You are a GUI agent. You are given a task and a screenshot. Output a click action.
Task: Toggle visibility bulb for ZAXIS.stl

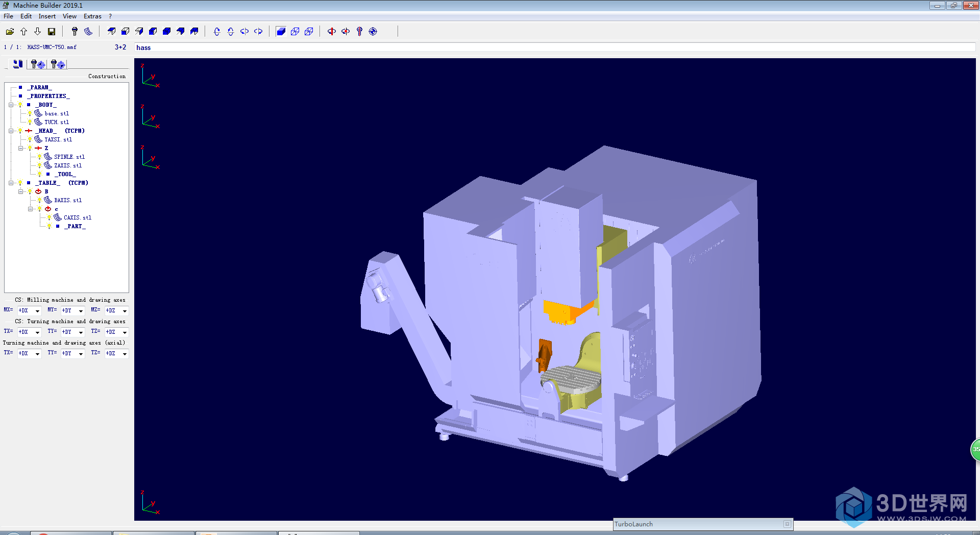pos(39,165)
